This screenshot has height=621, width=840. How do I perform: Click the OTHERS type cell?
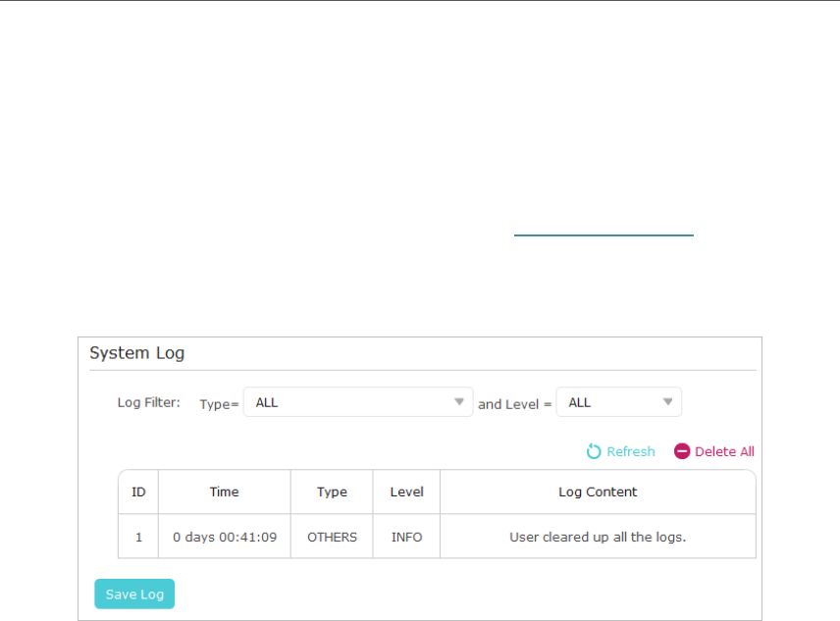pyautogui.click(x=332, y=537)
